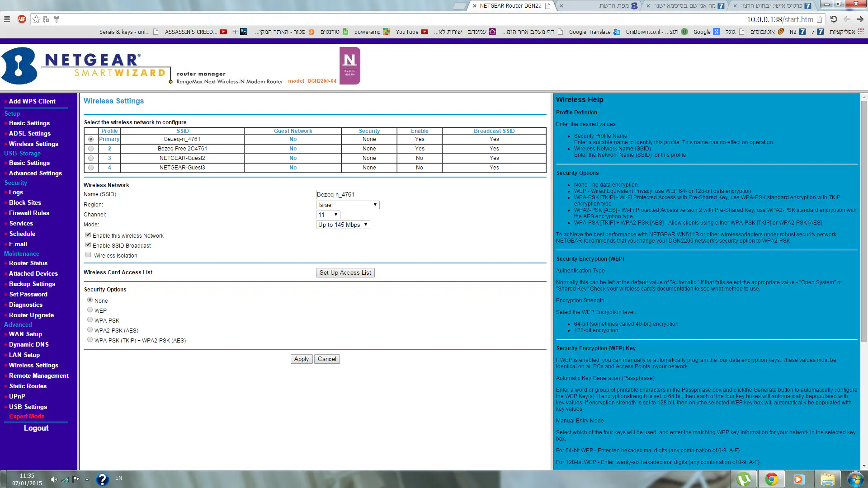Open the Region dropdown showing Israel
The width and height of the screenshot is (868, 488).
(347, 205)
